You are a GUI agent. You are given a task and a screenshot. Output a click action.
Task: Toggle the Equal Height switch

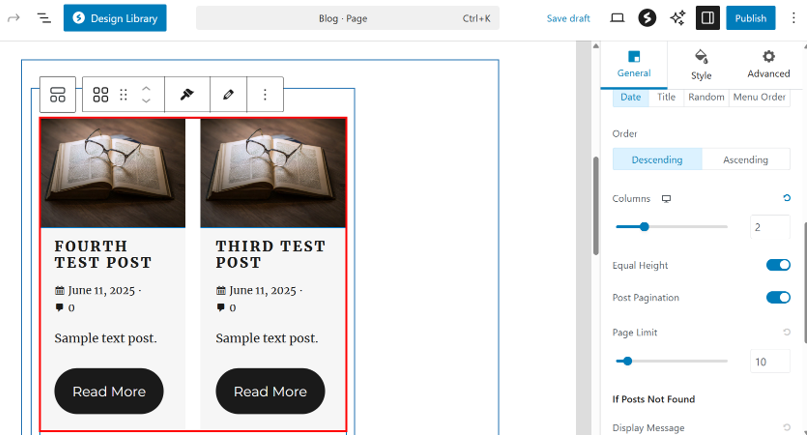778,265
